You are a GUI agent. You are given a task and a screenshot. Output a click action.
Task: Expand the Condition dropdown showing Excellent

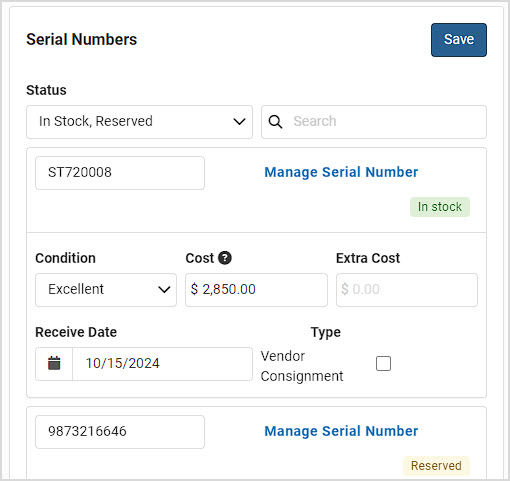point(106,290)
